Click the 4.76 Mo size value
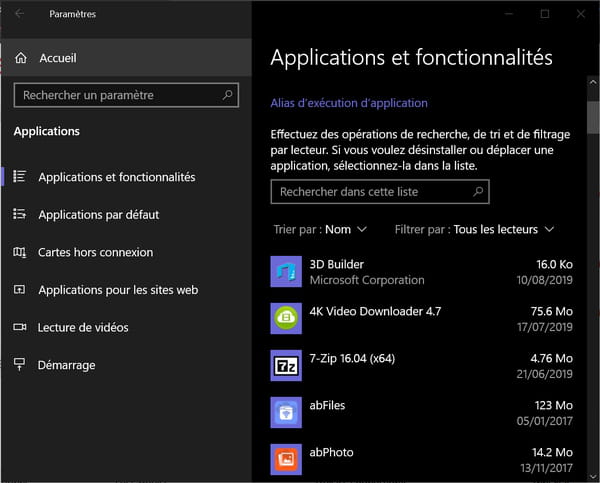The width and height of the screenshot is (600, 483). pyautogui.click(x=551, y=358)
